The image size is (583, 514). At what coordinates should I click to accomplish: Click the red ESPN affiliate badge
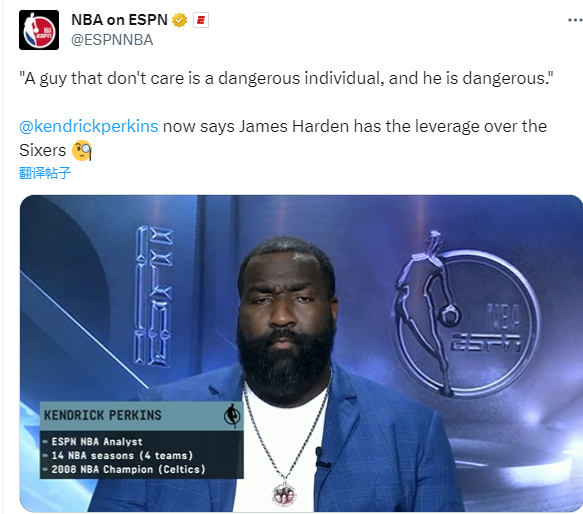coord(201,20)
